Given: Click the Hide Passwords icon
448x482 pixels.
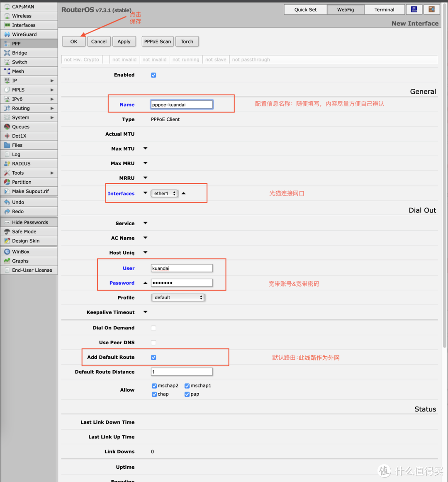Looking at the screenshot, I should click(7, 222).
